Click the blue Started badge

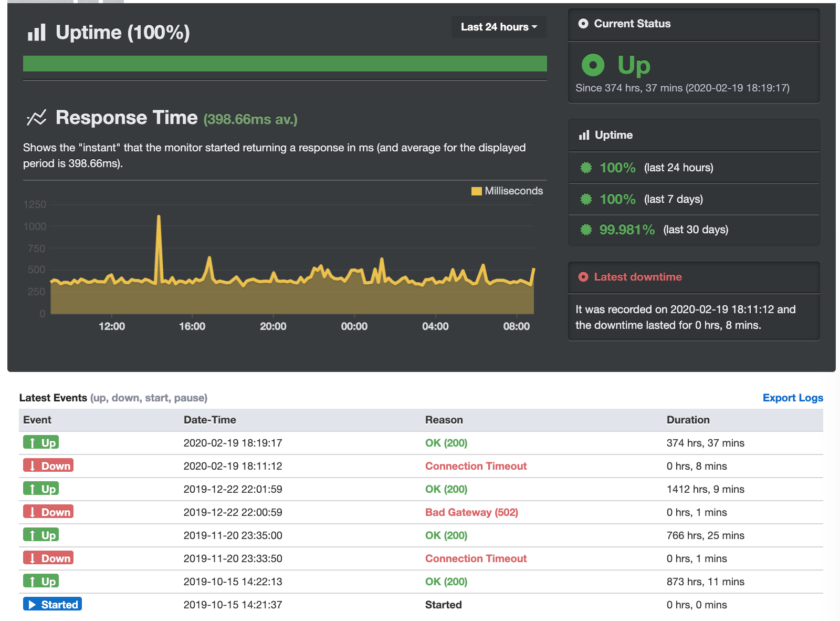pyautogui.click(x=52, y=604)
